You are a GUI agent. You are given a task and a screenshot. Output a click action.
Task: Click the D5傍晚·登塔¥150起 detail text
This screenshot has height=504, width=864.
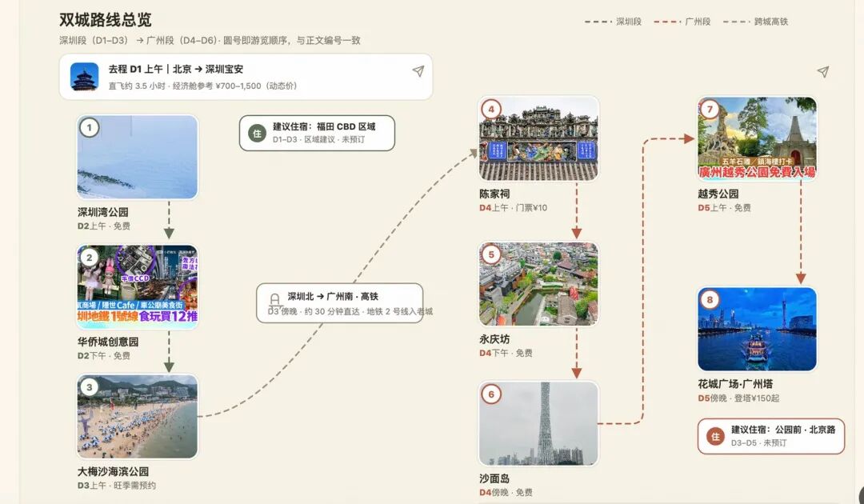738,398
